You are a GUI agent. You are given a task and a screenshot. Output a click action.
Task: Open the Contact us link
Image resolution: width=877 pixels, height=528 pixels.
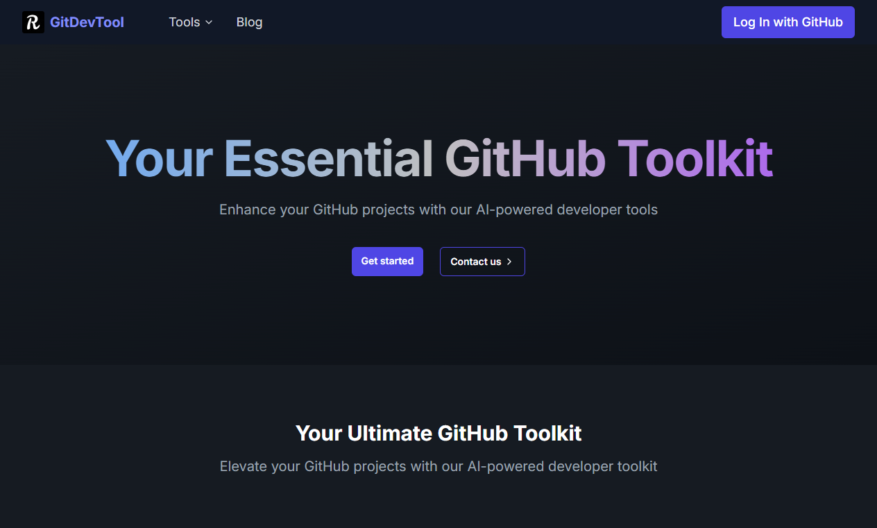pos(482,261)
